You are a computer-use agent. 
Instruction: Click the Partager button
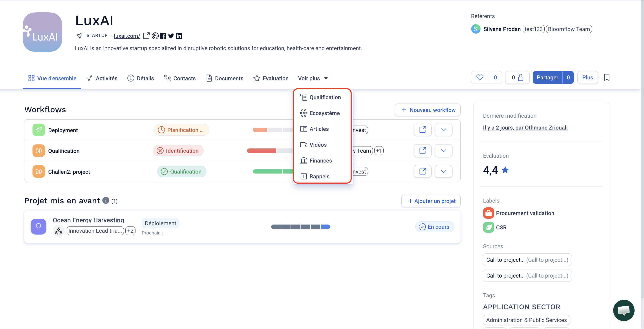[547, 77]
